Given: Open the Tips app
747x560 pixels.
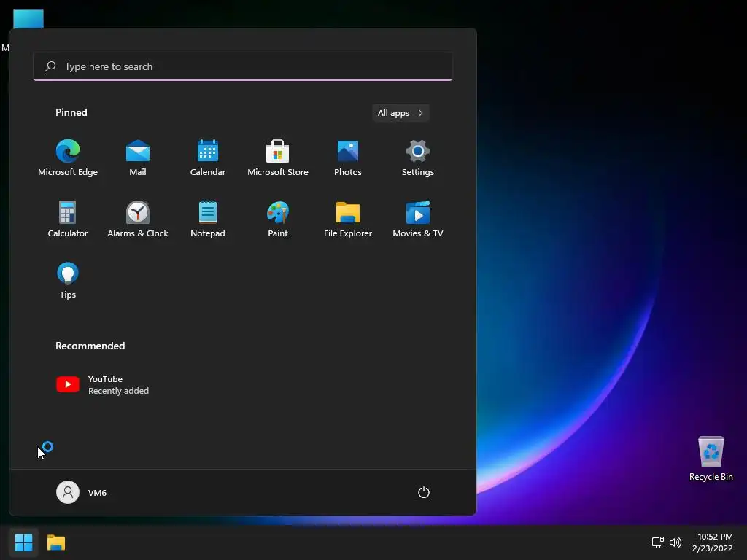Looking at the screenshot, I should 68,281.
